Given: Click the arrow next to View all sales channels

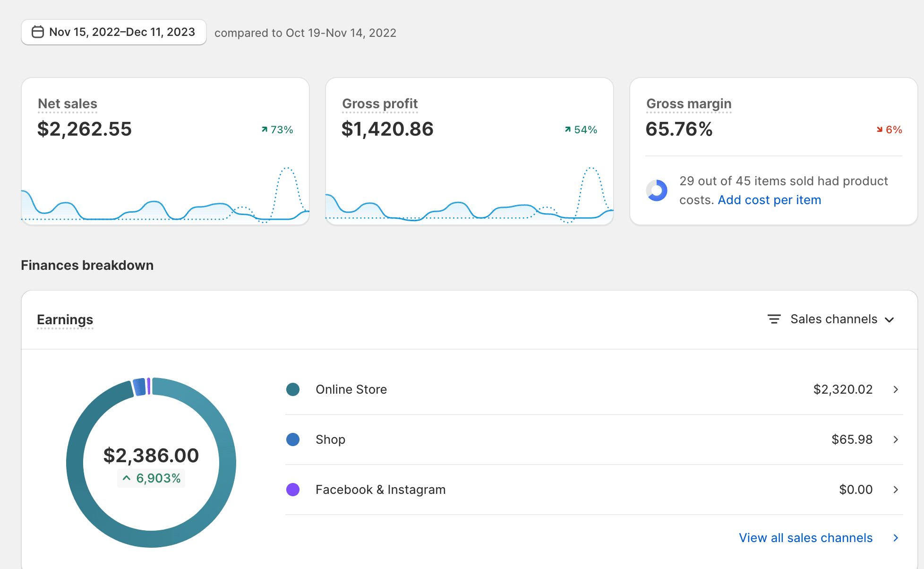Looking at the screenshot, I should 896,538.
